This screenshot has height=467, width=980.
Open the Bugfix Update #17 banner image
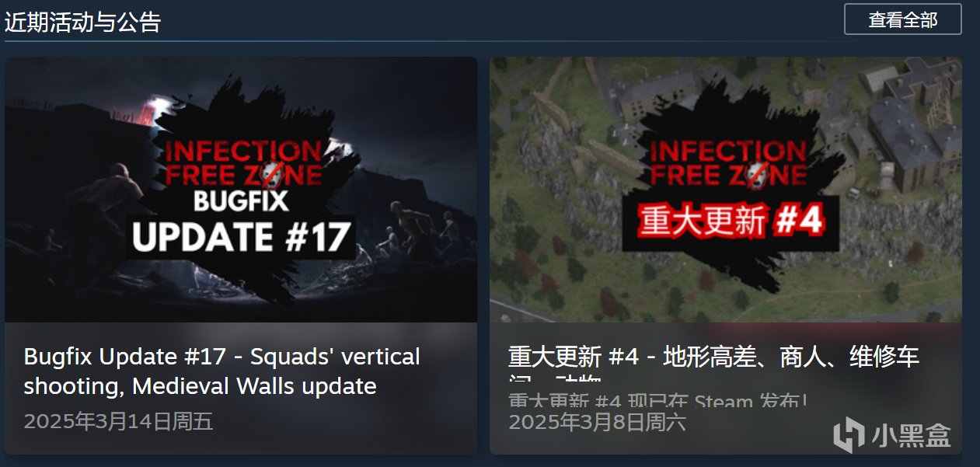[x=241, y=190]
